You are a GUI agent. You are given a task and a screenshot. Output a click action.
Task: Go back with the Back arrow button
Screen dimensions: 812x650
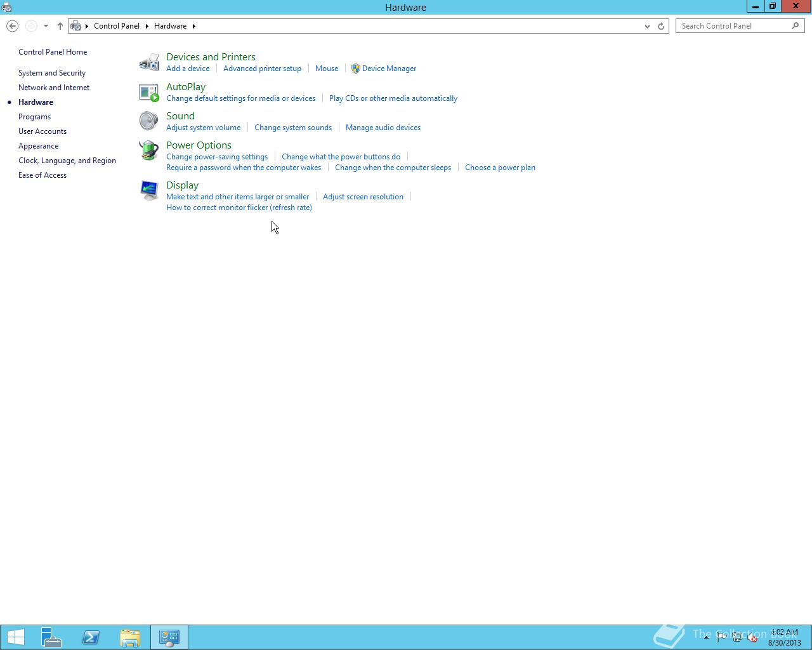(12, 26)
